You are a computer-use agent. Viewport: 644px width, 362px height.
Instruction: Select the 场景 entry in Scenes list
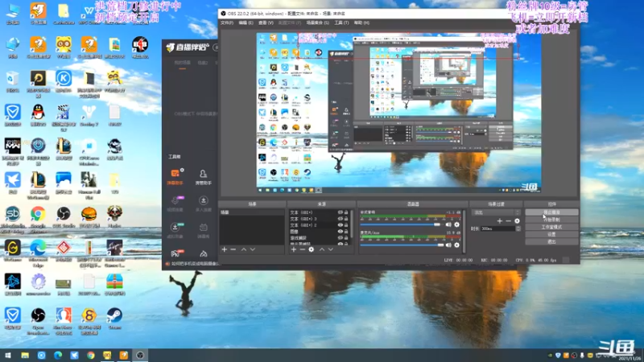pyautogui.click(x=251, y=212)
